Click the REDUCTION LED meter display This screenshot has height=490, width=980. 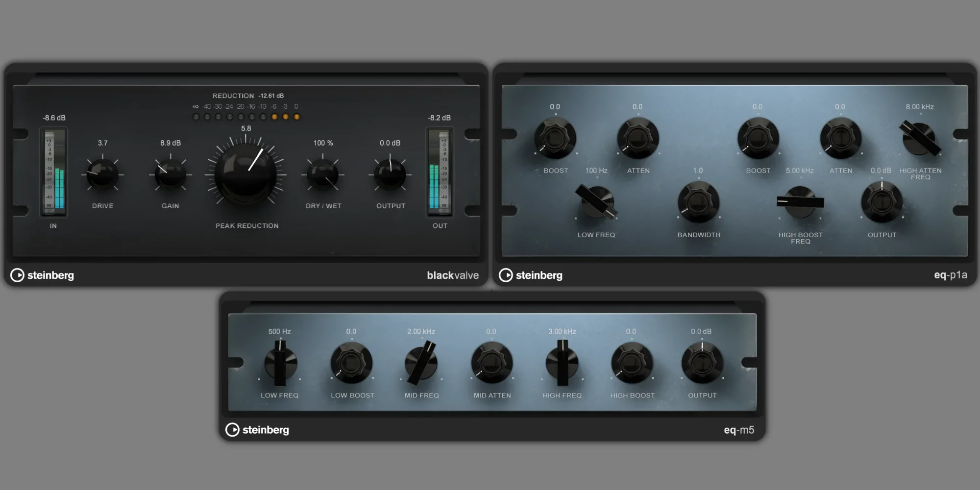(246, 117)
